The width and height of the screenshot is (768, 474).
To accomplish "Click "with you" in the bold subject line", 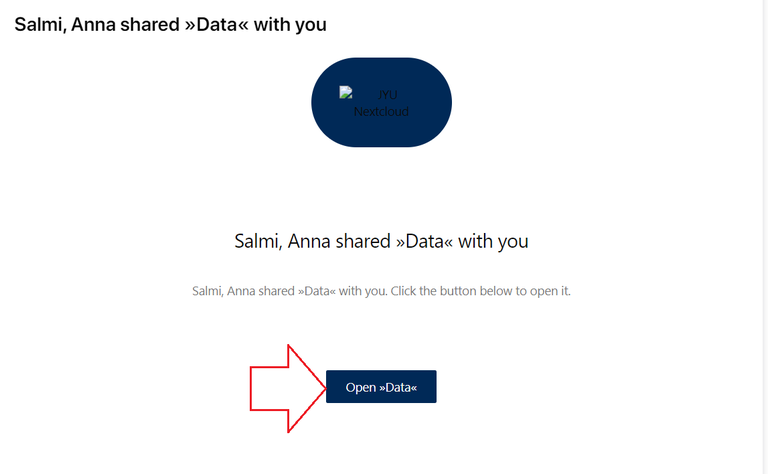I will [x=293, y=23].
